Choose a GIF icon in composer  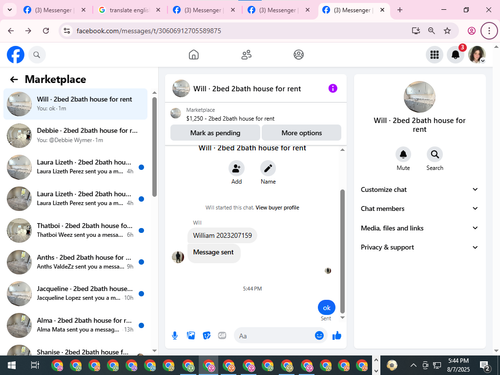[222, 336]
